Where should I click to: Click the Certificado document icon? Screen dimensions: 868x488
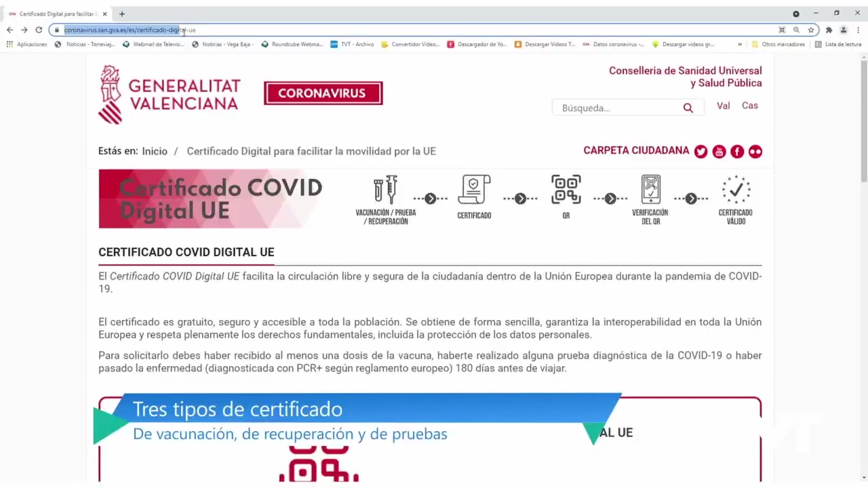474,197
